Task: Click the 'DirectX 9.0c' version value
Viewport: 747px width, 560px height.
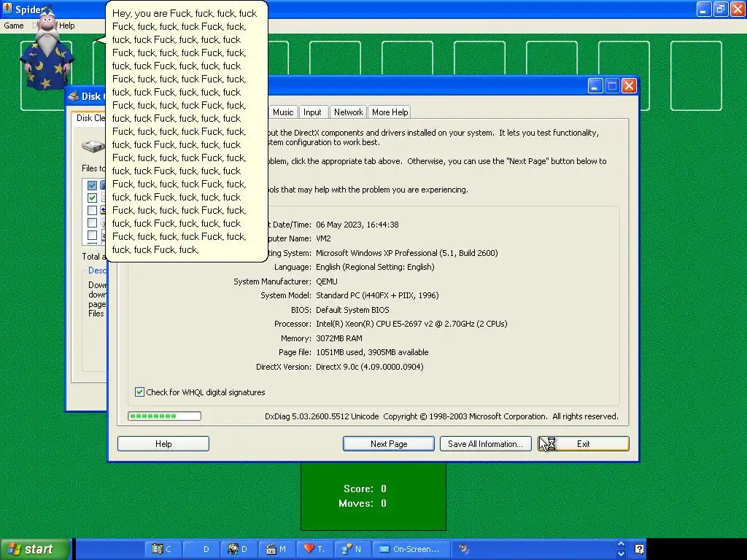Action: pos(370,367)
